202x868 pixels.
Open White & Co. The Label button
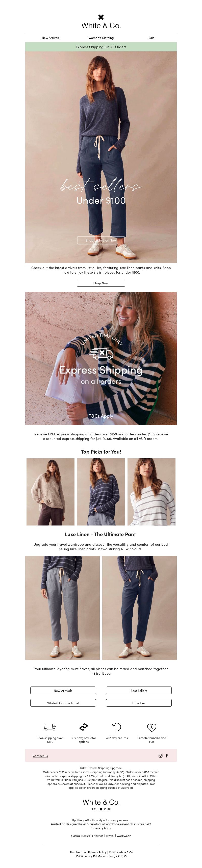tap(63, 703)
